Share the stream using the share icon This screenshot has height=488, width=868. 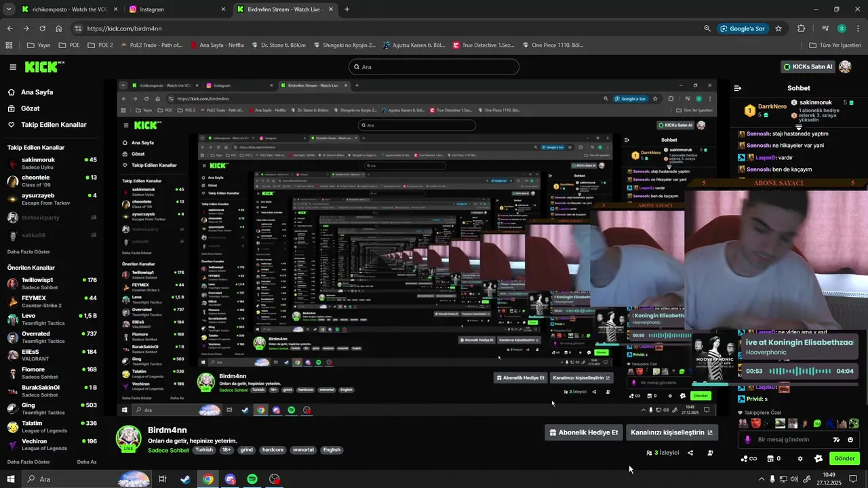(690, 453)
